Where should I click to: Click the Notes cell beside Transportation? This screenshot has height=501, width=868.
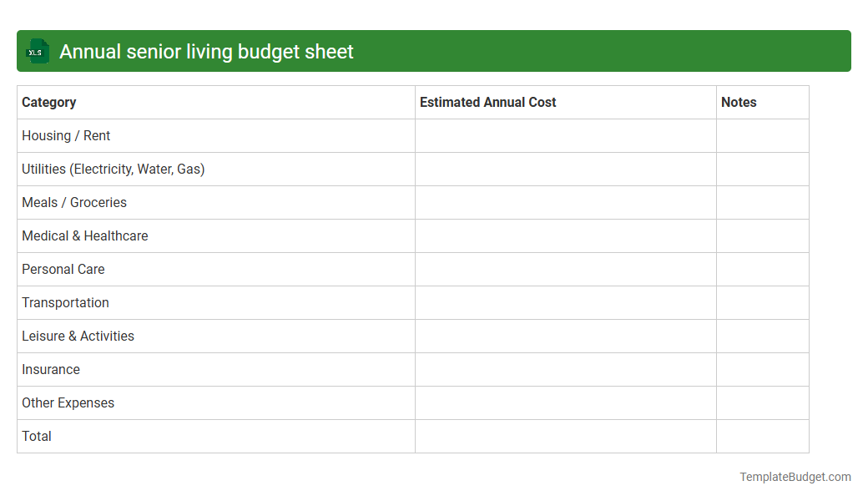[x=762, y=302]
